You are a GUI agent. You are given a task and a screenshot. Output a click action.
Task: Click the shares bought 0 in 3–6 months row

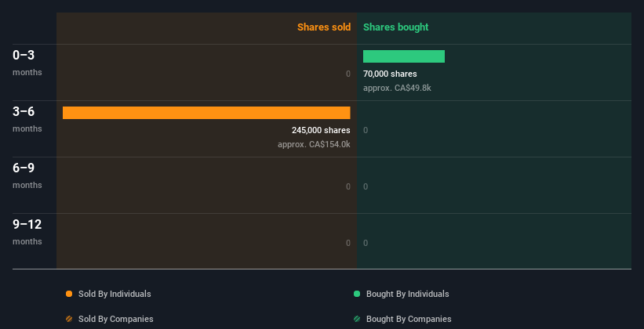366,131
